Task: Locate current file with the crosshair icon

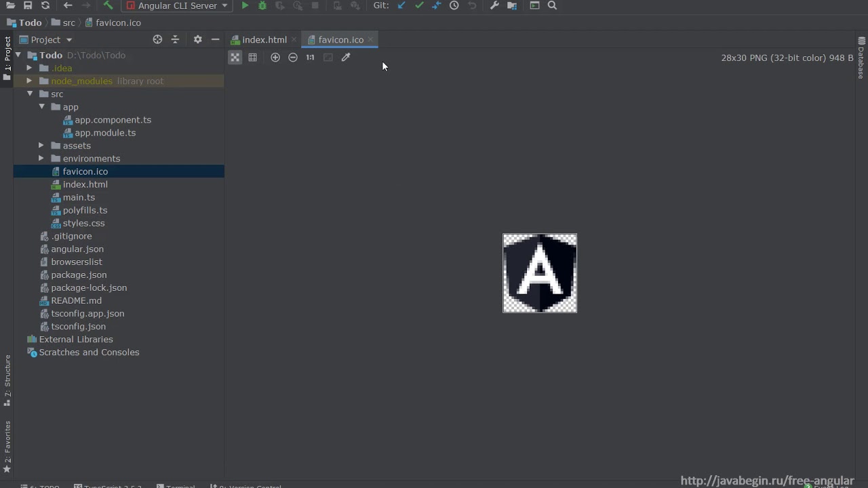Action: tap(157, 39)
